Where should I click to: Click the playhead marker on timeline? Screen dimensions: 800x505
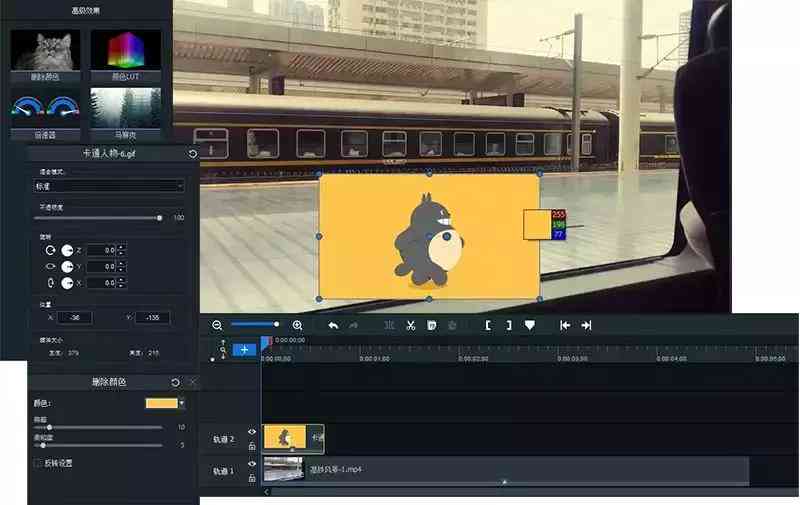coord(267,343)
